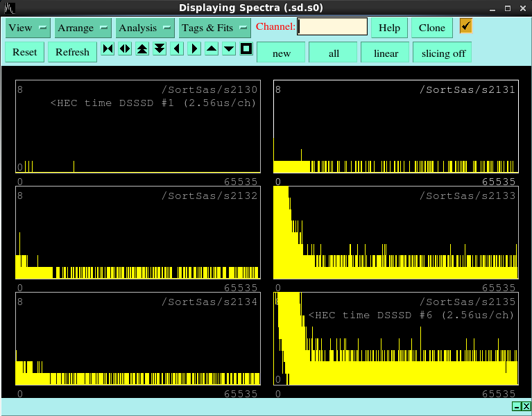532x416 pixels.
Task: Toggle the 'new' mode button
Action: coord(281,53)
